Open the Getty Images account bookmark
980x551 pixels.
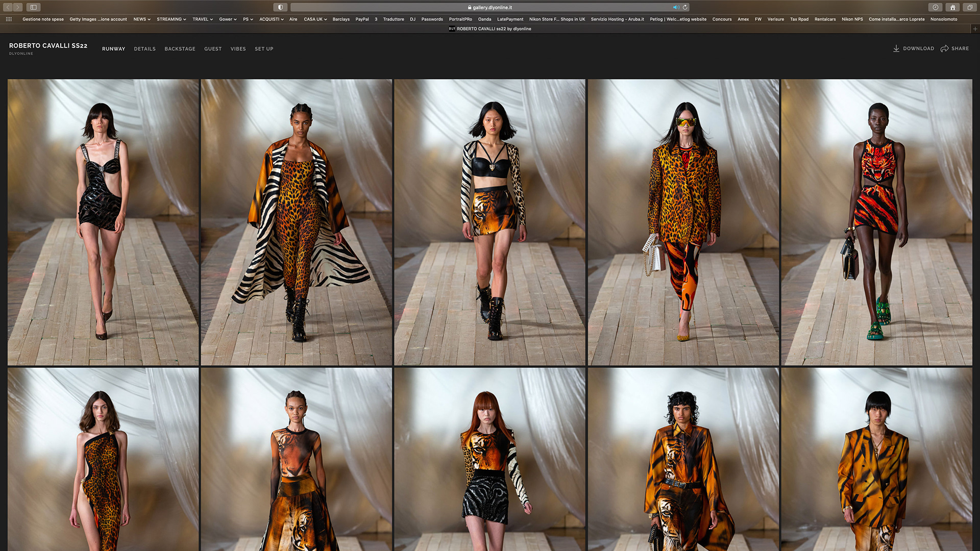(x=98, y=19)
